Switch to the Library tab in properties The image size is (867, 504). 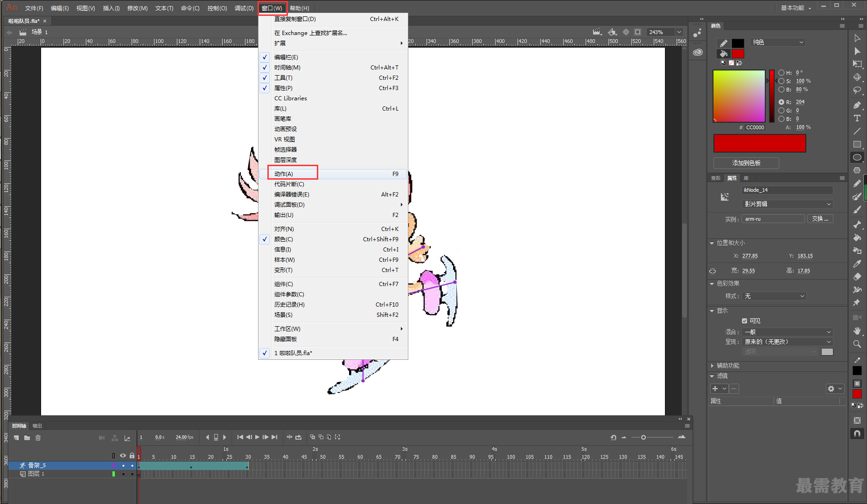click(x=746, y=178)
